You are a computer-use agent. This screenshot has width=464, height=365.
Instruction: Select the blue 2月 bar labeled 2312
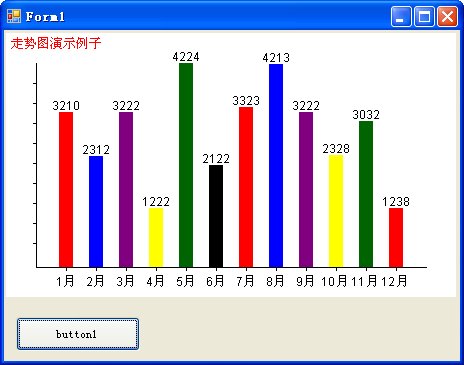tap(96, 212)
